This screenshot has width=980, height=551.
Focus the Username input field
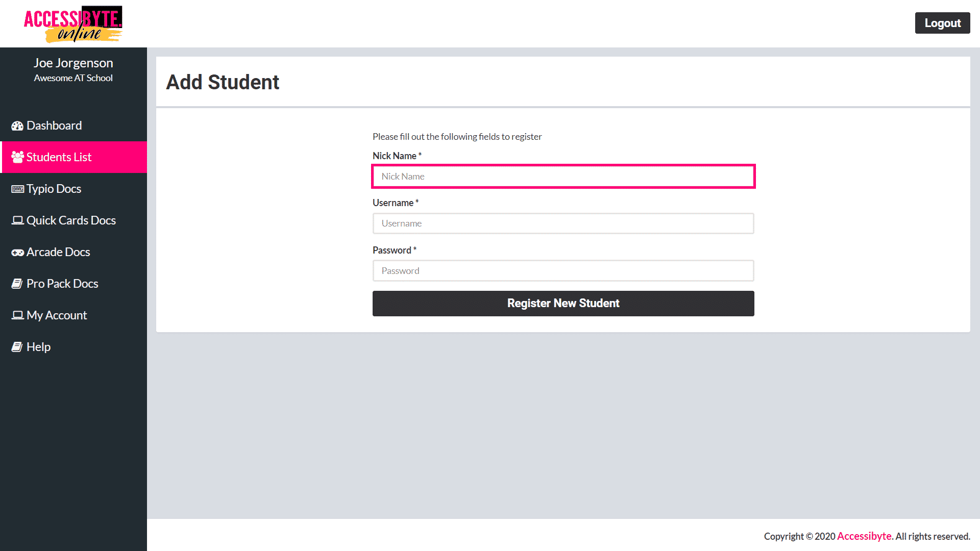pyautogui.click(x=563, y=223)
